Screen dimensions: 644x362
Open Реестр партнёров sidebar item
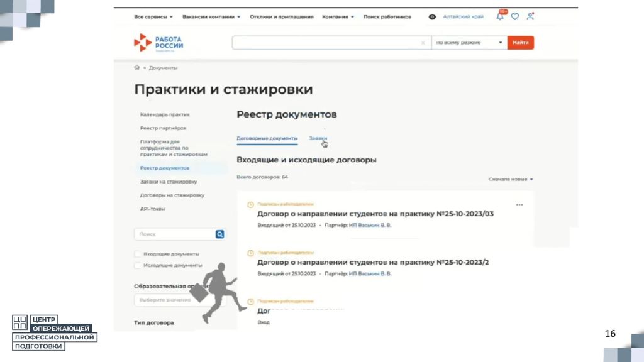click(x=163, y=128)
